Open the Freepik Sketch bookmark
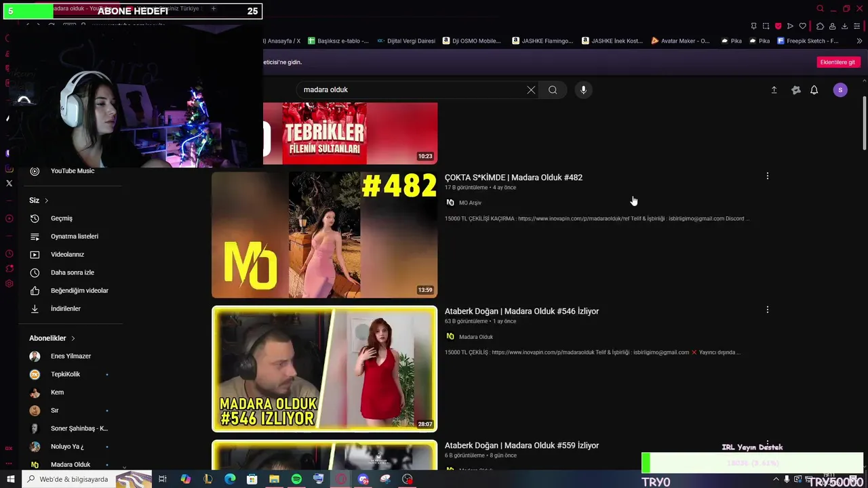This screenshot has height=488, width=868. (x=808, y=41)
